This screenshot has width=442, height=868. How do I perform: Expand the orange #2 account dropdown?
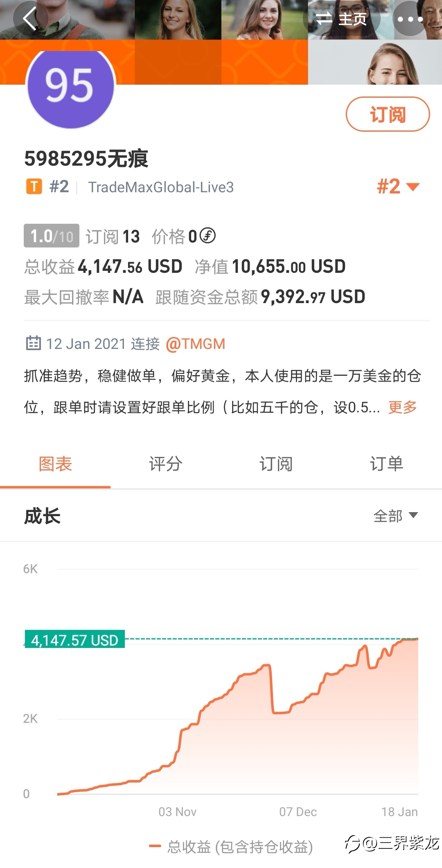tap(398, 187)
